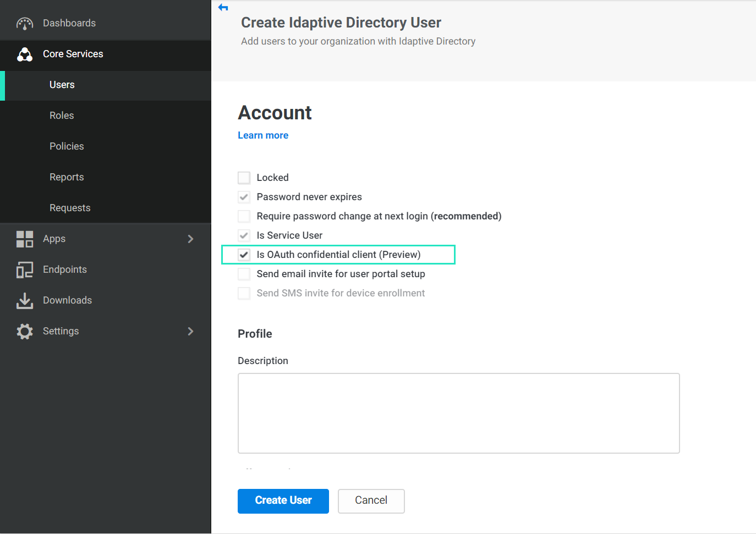Expand the Settings menu chevron
The image size is (756, 534).
190,331
